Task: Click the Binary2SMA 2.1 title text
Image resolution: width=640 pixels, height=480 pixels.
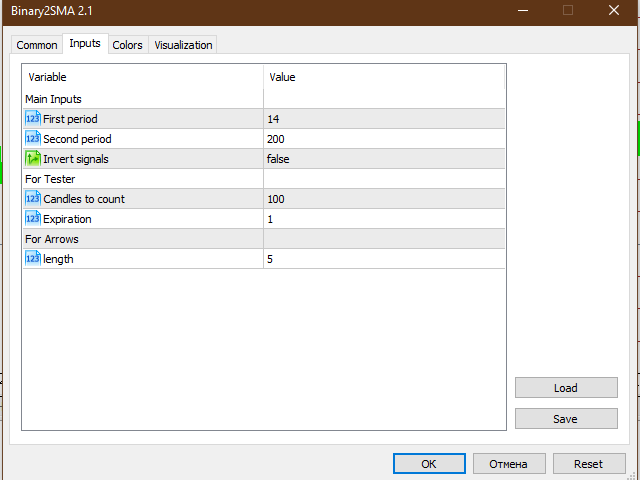Action: tap(52, 11)
